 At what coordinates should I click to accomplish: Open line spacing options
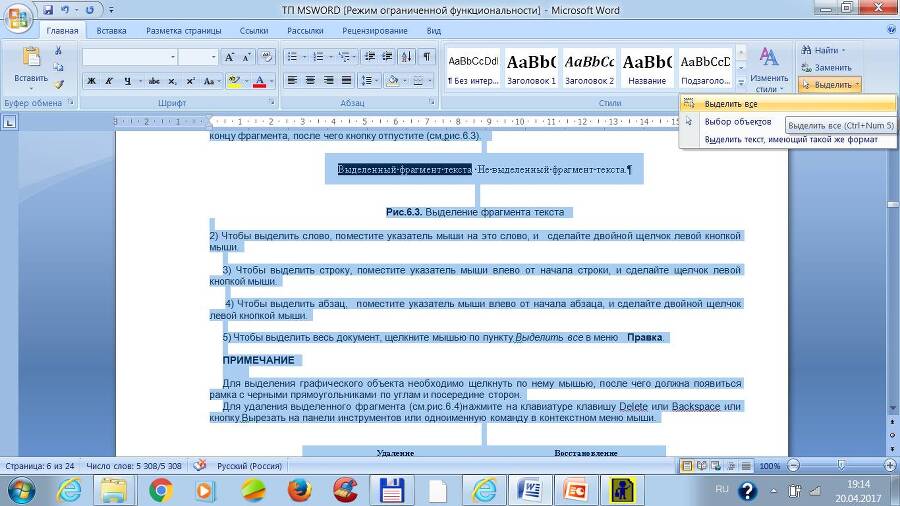[x=367, y=81]
